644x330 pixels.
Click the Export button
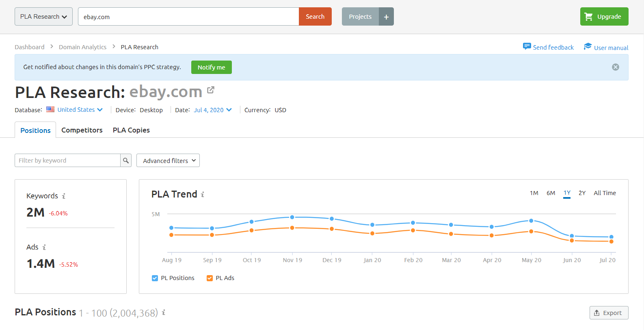pyautogui.click(x=609, y=313)
